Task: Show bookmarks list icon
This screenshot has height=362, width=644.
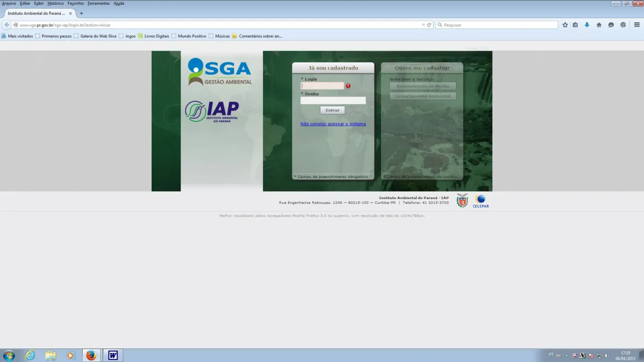Action: (575, 24)
